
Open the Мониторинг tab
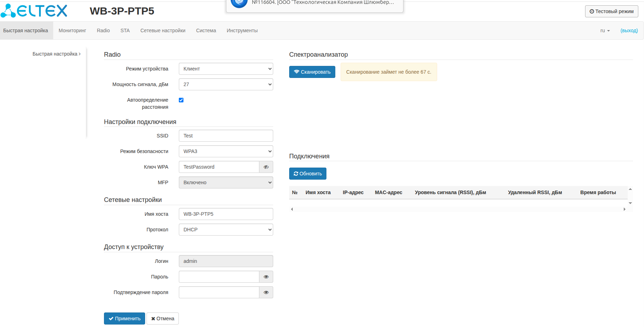pos(72,30)
